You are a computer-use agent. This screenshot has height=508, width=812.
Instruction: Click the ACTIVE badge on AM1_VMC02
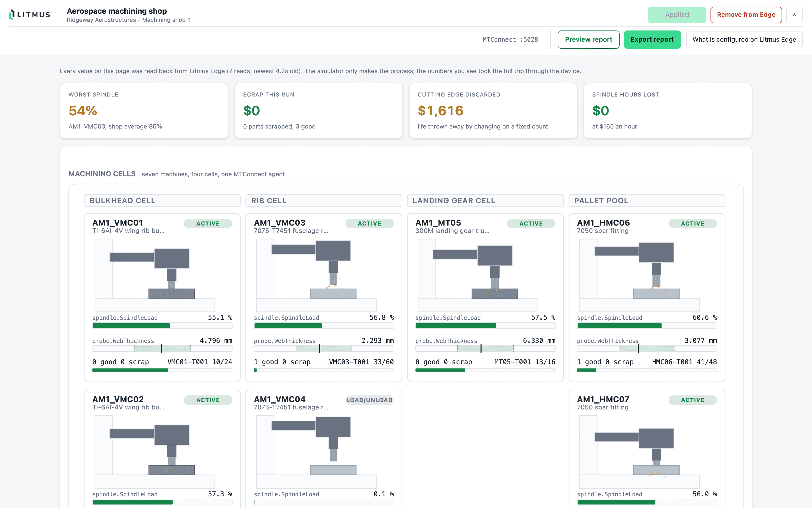tap(208, 400)
